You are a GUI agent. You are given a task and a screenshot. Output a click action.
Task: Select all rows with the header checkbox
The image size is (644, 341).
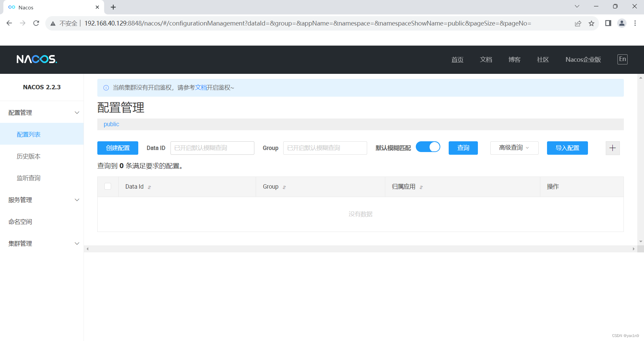click(108, 186)
